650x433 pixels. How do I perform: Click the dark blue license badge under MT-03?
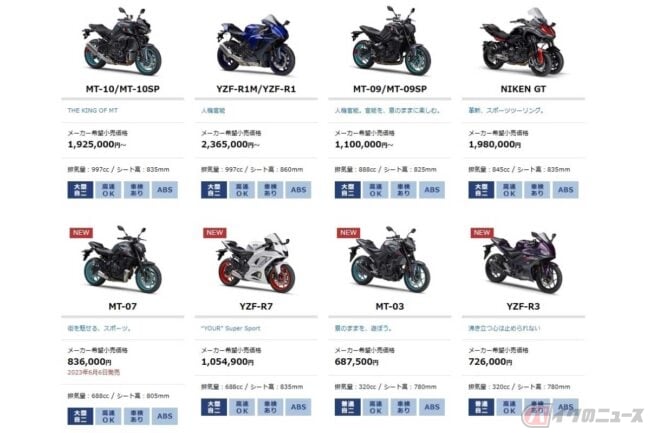point(347,407)
